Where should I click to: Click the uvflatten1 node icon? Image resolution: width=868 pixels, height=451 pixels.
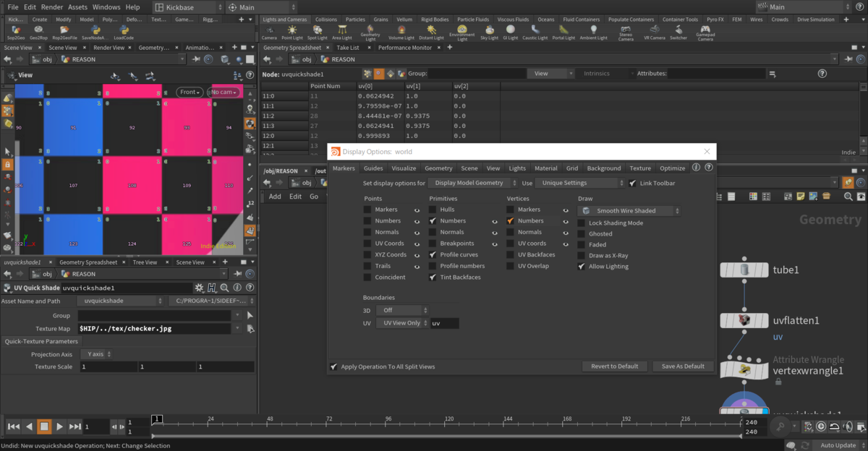tap(744, 320)
